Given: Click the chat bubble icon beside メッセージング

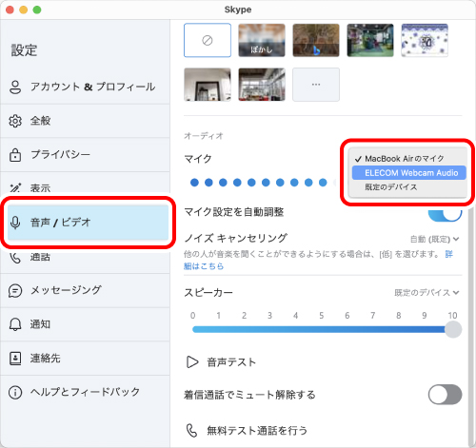Looking at the screenshot, I should coord(15,291).
